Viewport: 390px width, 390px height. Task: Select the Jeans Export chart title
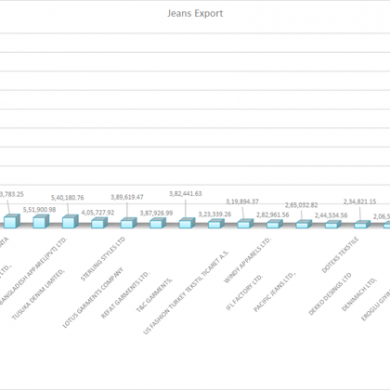click(x=195, y=13)
